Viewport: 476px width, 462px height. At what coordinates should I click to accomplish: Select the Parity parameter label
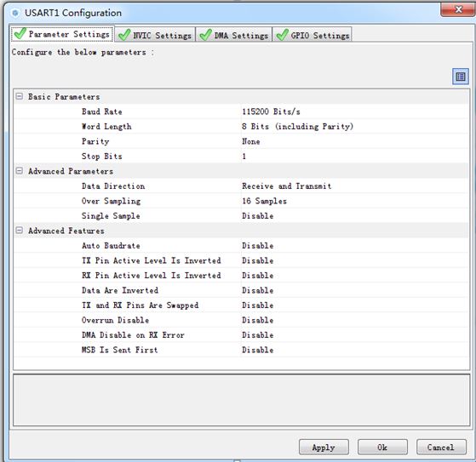[x=95, y=141]
